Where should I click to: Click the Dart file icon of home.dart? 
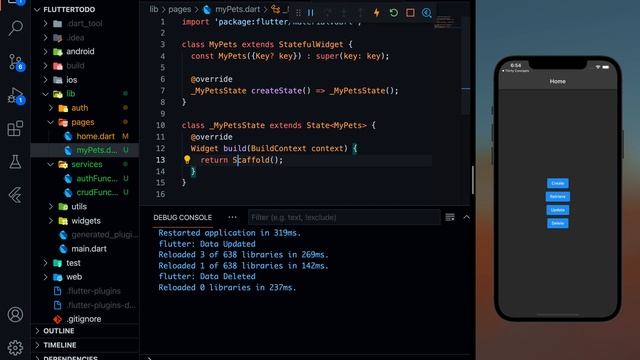point(68,136)
